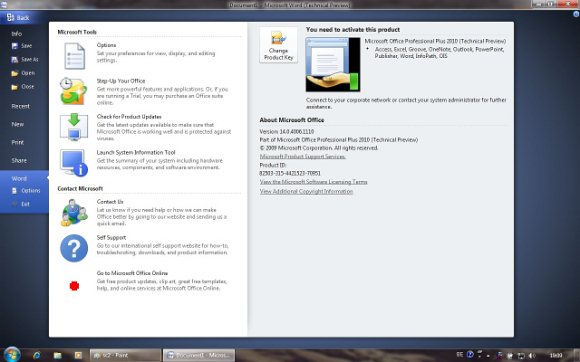Click the 'About Microsoft Office' heading
The height and width of the screenshot is (362, 580).
(292, 120)
